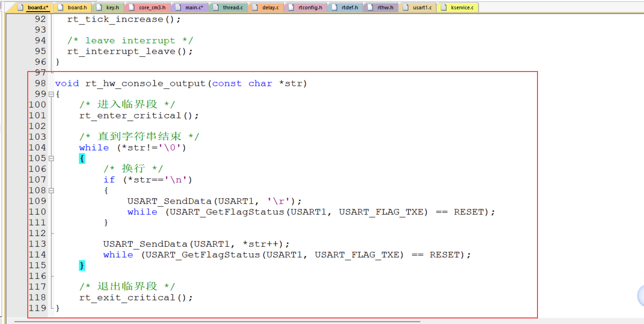Open the rtdef.h tab
Screen dimensions: 644x324
345,7
